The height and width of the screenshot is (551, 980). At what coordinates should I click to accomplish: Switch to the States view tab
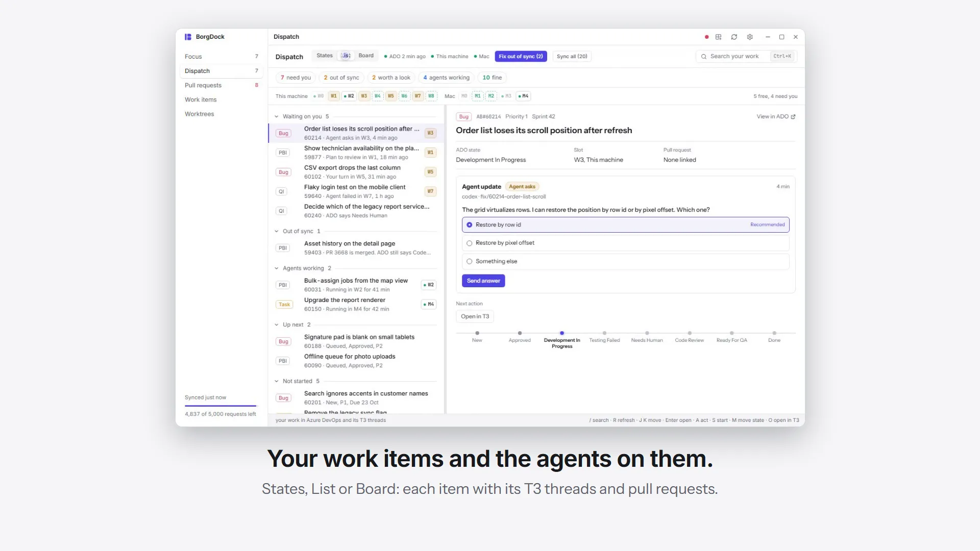[324, 56]
